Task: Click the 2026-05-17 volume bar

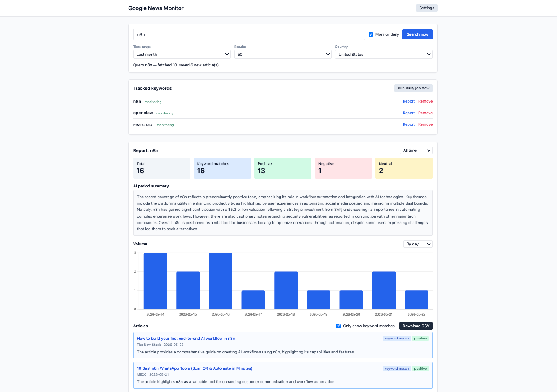Action: (x=253, y=300)
